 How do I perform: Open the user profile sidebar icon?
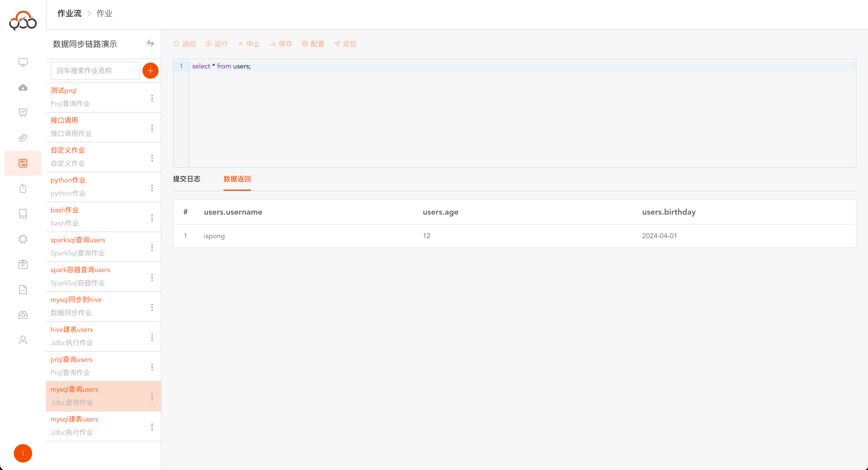23,340
